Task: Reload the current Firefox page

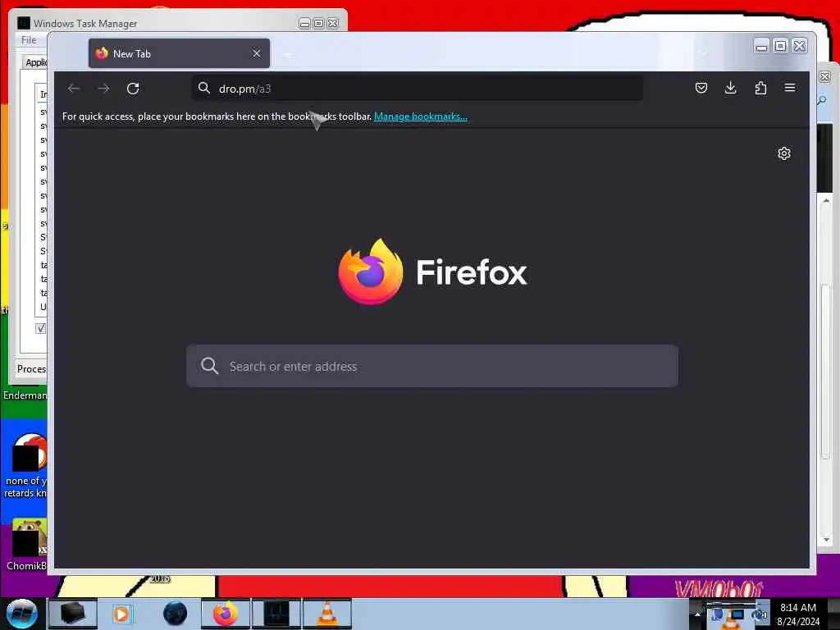Action: tap(133, 89)
